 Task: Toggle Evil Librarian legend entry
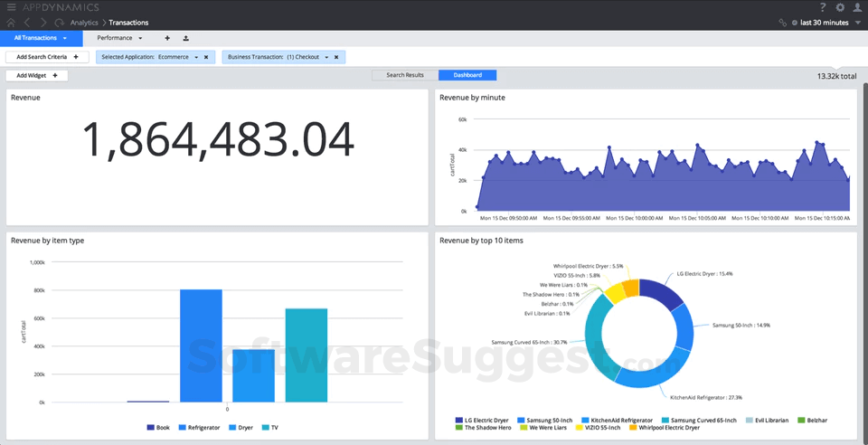tap(767, 421)
